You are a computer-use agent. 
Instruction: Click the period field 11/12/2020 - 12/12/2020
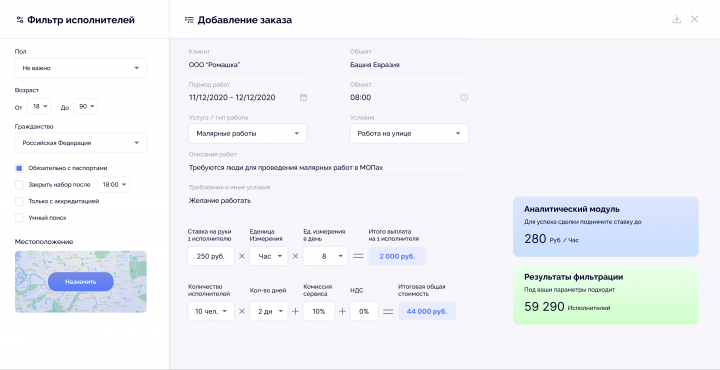(248, 97)
